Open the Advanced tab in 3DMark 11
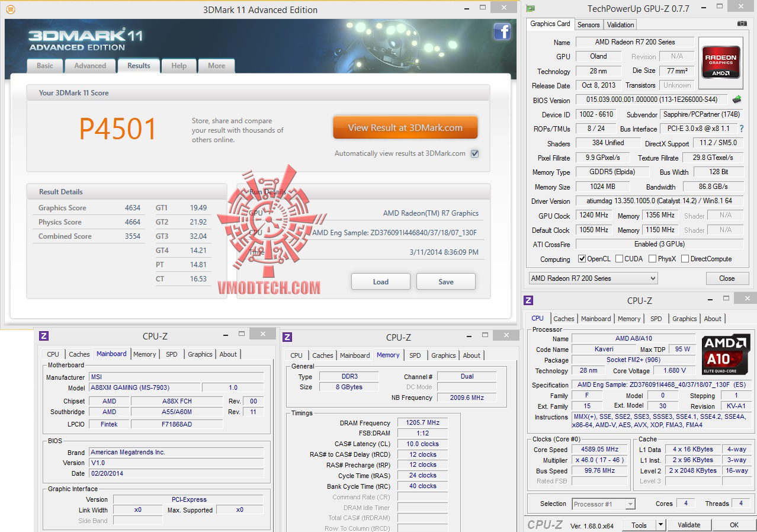Image resolution: width=757 pixels, height=532 pixels. pos(90,66)
